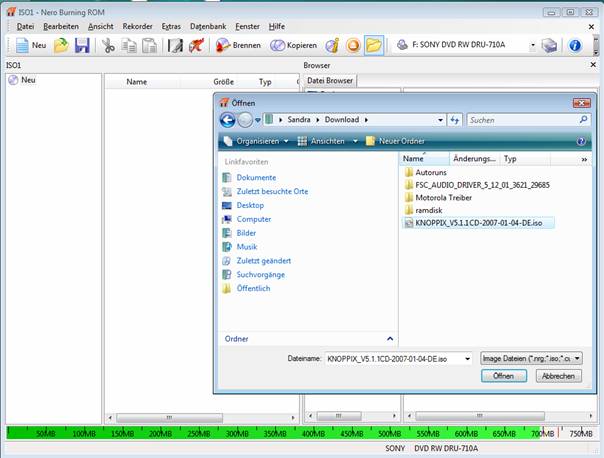The height and width of the screenshot is (458, 604).
Task: Paste using the clipboard toolbar icon
Action: [x=149, y=45]
